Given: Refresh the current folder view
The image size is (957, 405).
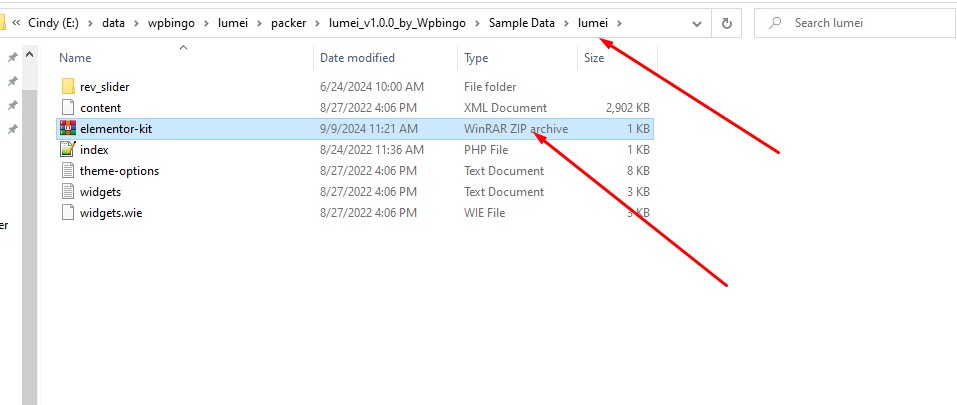Looking at the screenshot, I should point(726,22).
